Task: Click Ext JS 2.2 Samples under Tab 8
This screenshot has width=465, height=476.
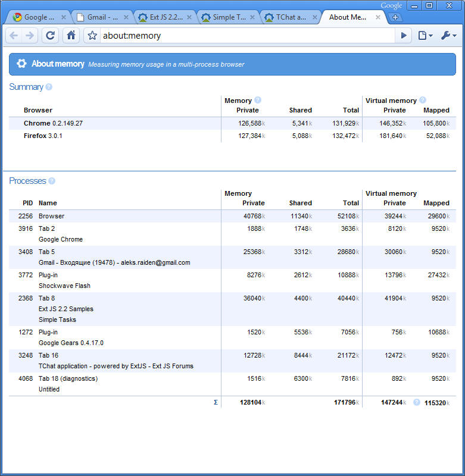Action: pyautogui.click(x=66, y=309)
